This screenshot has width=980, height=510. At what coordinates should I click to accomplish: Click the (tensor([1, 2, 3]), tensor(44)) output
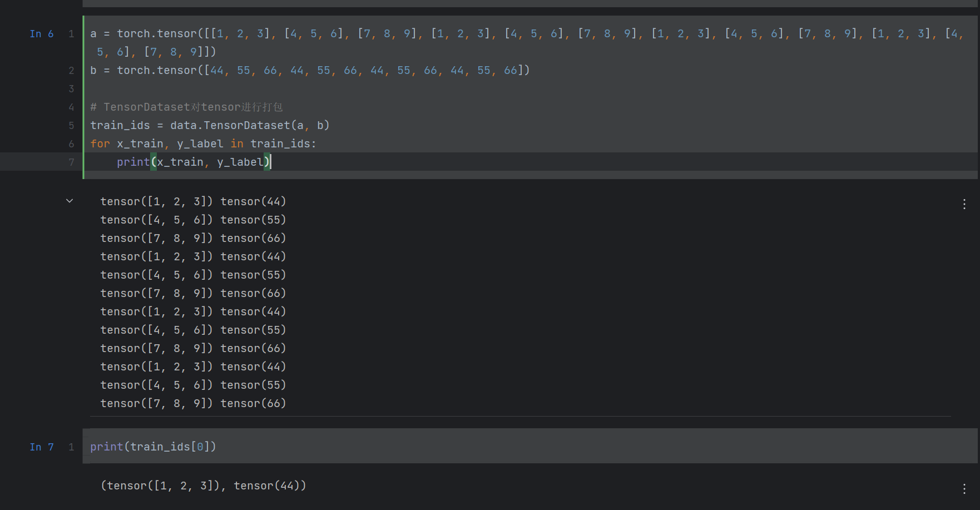[203, 486]
